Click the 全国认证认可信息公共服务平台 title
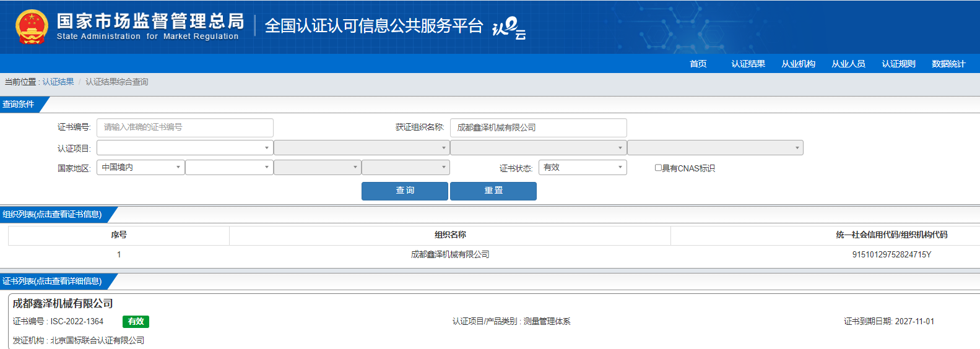Image resolution: width=980 pixels, height=349 pixels. 374,26
